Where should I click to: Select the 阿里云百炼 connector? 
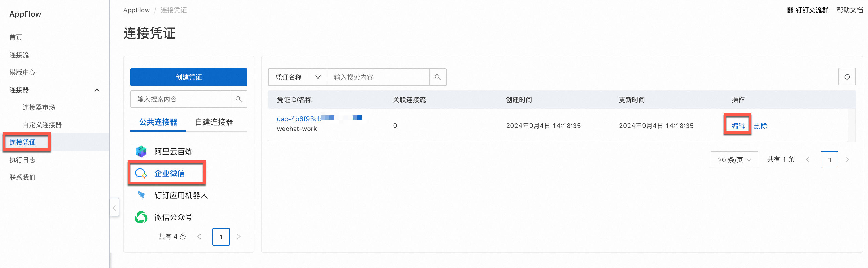[173, 152]
